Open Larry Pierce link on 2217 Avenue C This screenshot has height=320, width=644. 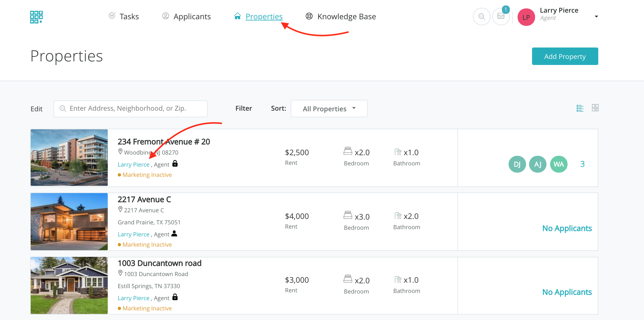click(133, 234)
